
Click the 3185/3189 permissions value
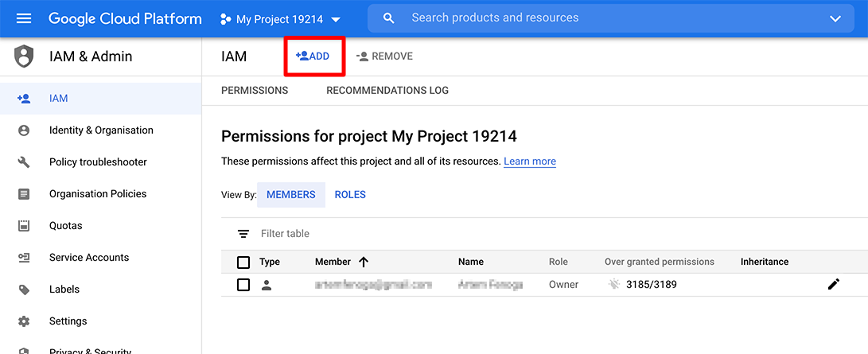[x=652, y=285]
